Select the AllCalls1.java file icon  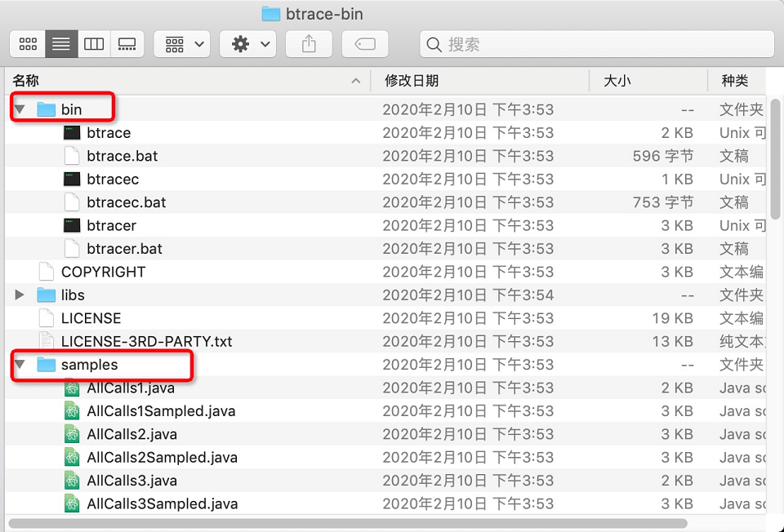pyautogui.click(x=72, y=388)
